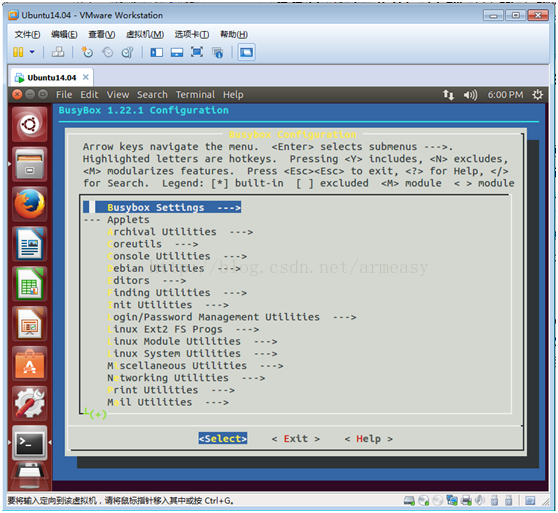Viewport: 558px width, 513px height.
Task: Open the terminal View menu
Action: (x=118, y=95)
